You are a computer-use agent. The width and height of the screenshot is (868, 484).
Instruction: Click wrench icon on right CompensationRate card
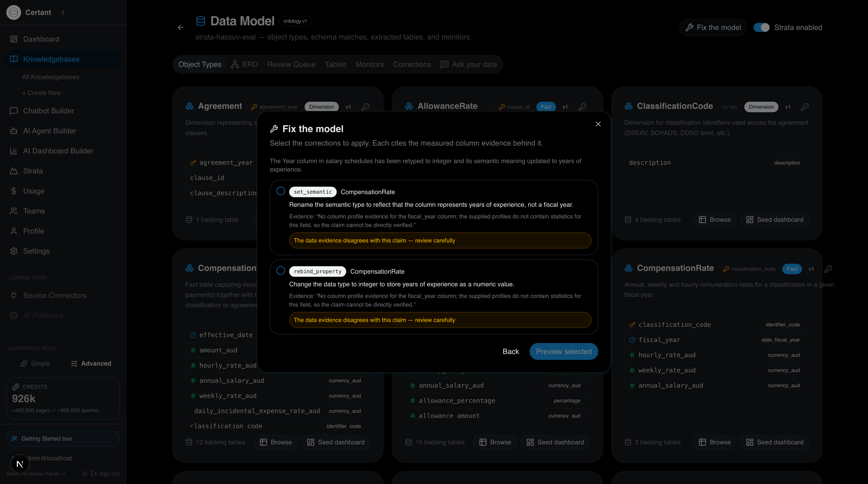[828, 269]
